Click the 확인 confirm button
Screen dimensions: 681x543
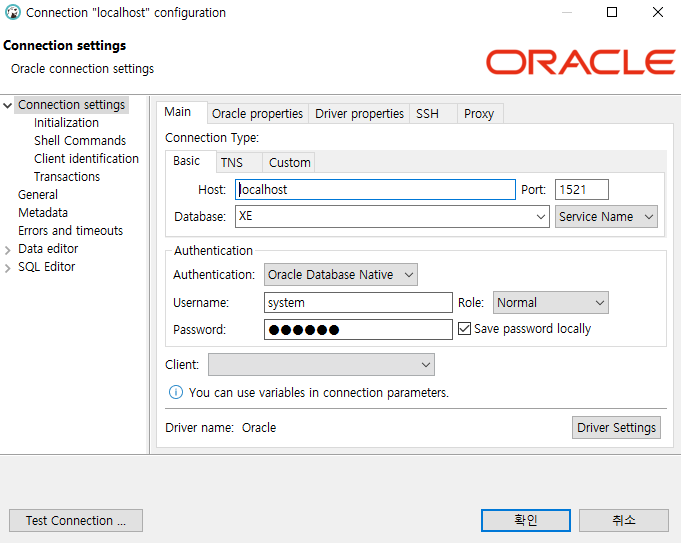pos(526,520)
